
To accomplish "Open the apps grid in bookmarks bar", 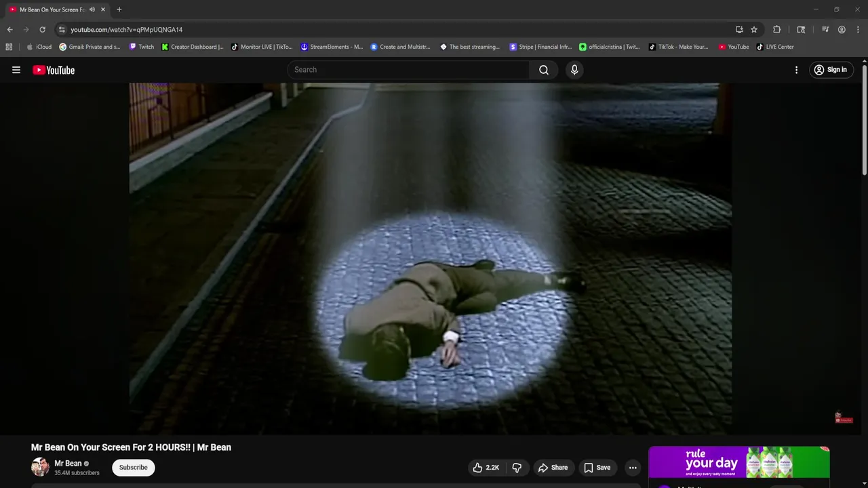I will tap(9, 47).
